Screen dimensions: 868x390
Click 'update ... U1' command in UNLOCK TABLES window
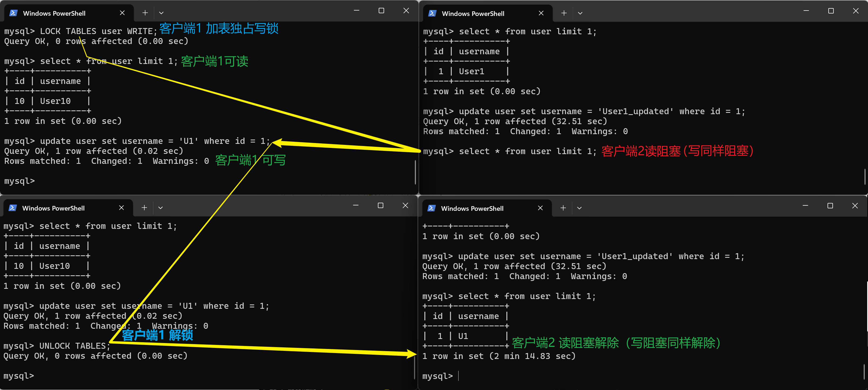click(x=136, y=306)
